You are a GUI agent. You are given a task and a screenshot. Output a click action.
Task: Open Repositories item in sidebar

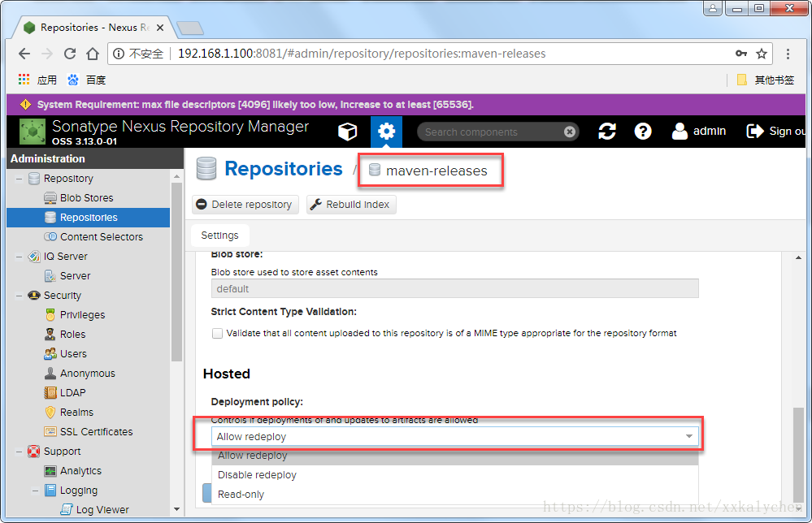pos(88,218)
